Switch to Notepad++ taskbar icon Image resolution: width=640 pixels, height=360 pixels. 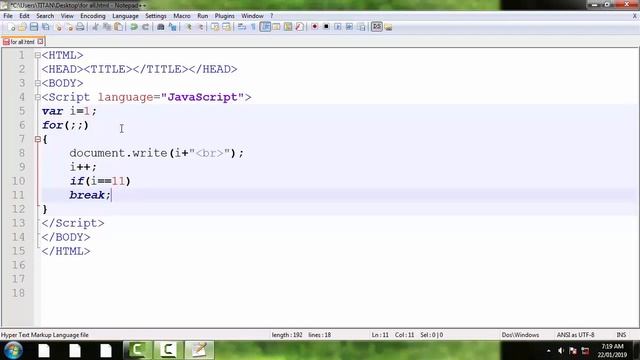coord(199,350)
